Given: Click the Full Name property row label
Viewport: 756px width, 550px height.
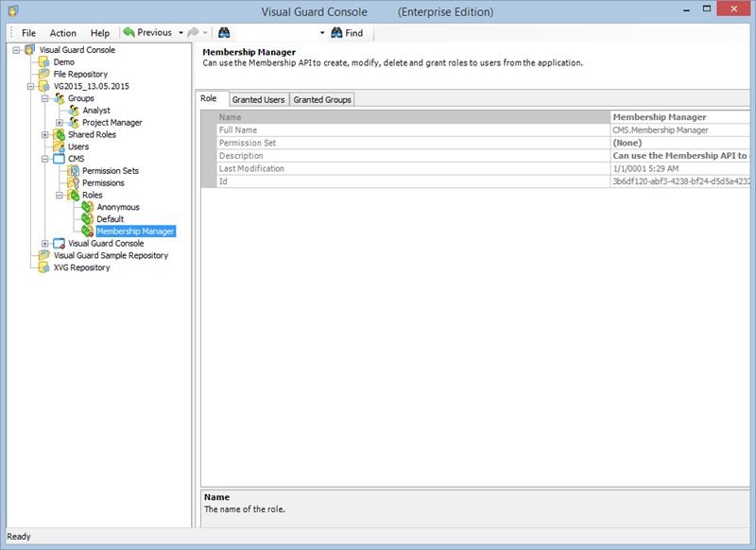Looking at the screenshot, I should coord(238,130).
